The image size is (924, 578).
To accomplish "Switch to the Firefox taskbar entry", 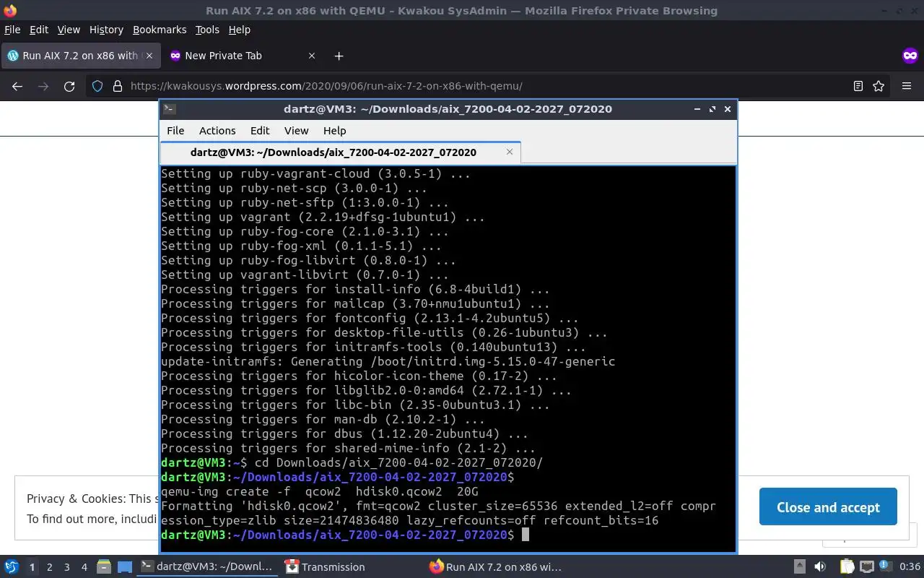I will point(496,567).
